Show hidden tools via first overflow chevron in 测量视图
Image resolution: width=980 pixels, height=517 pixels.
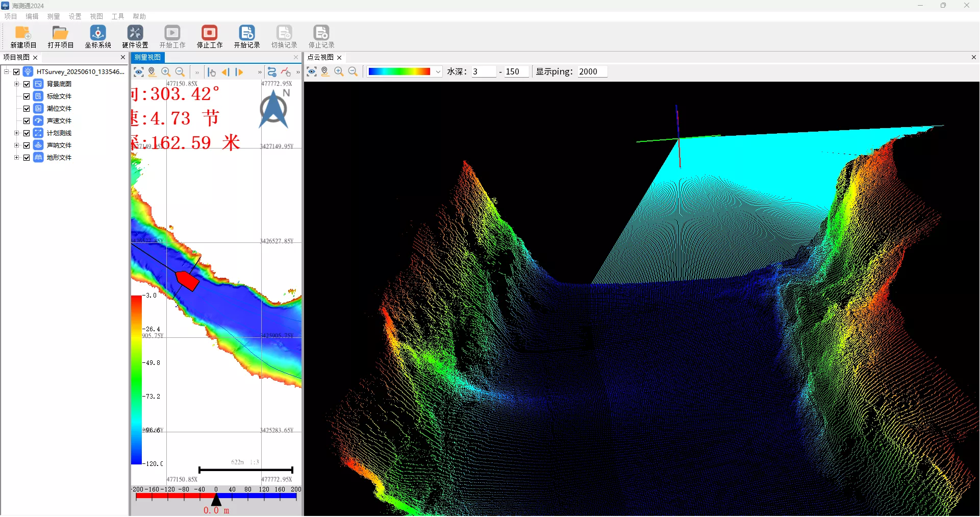(197, 72)
